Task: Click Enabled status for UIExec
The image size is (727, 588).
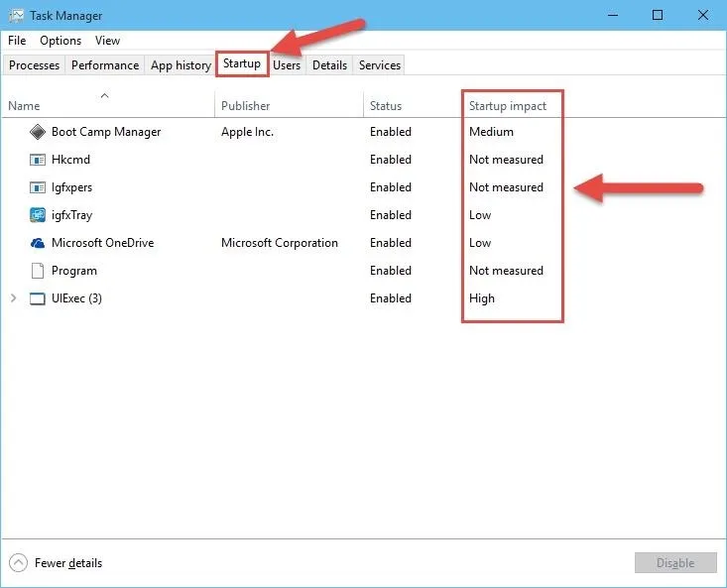Action: [x=391, y=298]
